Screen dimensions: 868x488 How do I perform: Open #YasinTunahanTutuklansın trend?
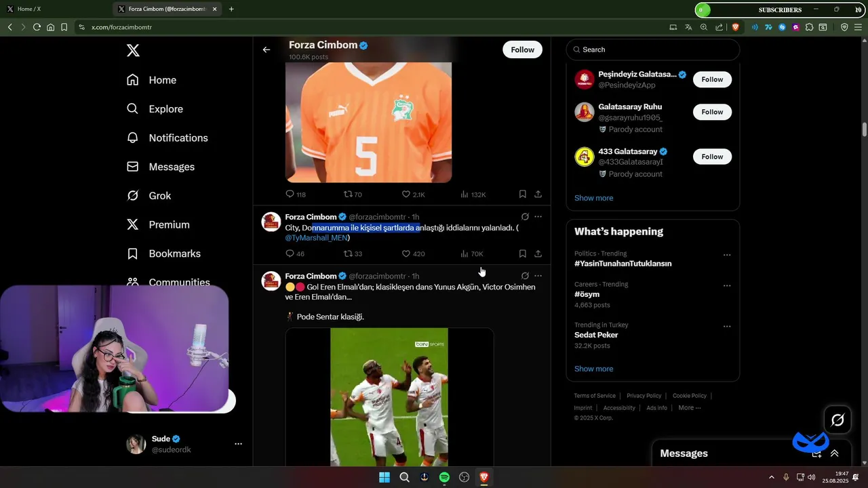click(x=623, y=264)
